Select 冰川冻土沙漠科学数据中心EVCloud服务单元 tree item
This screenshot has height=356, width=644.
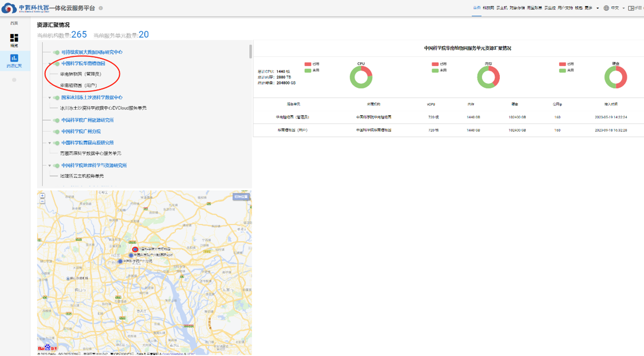104,108
